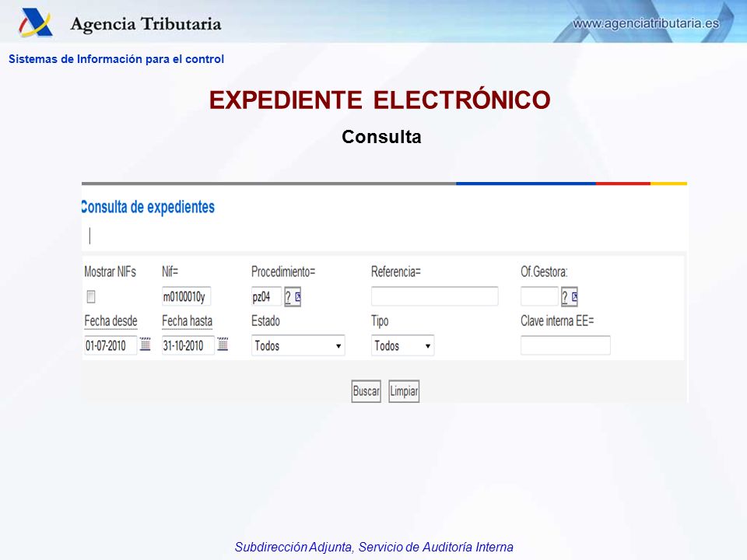Click the Agencia Tributaria header text
This screenshot has width=747, height=560.
[146, 24]
